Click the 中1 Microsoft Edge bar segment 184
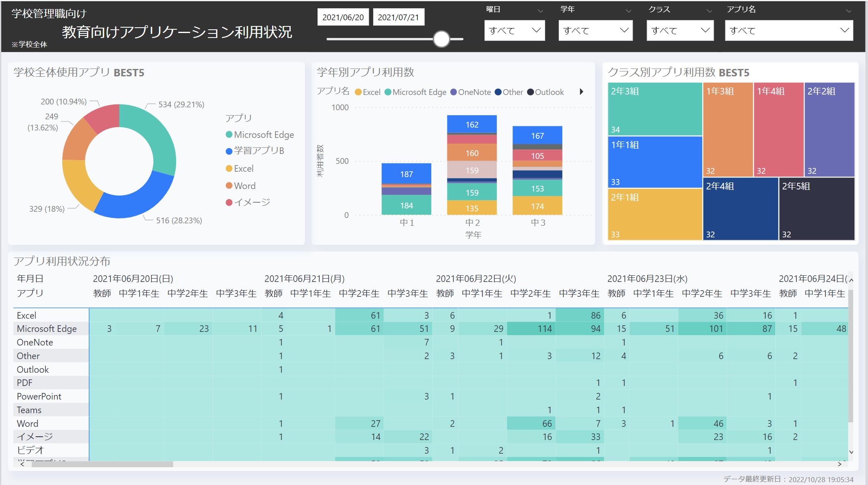The image size is (868, 485). [x=406, y=205]
